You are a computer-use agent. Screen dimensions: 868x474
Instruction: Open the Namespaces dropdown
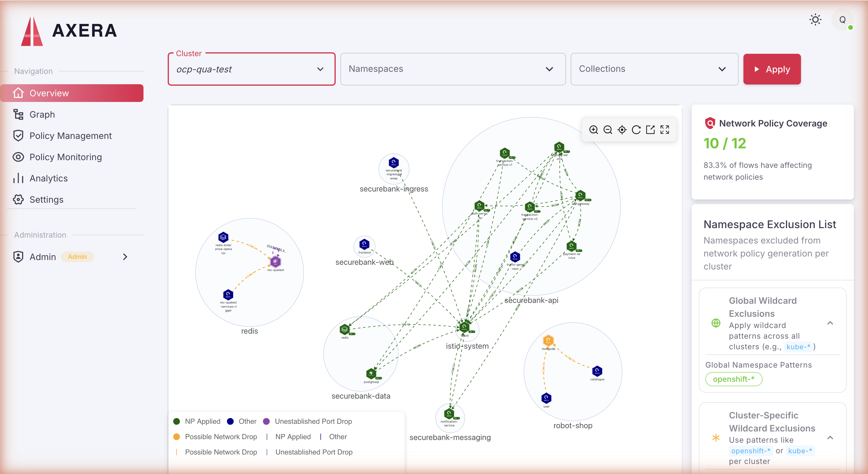(453, 69)
